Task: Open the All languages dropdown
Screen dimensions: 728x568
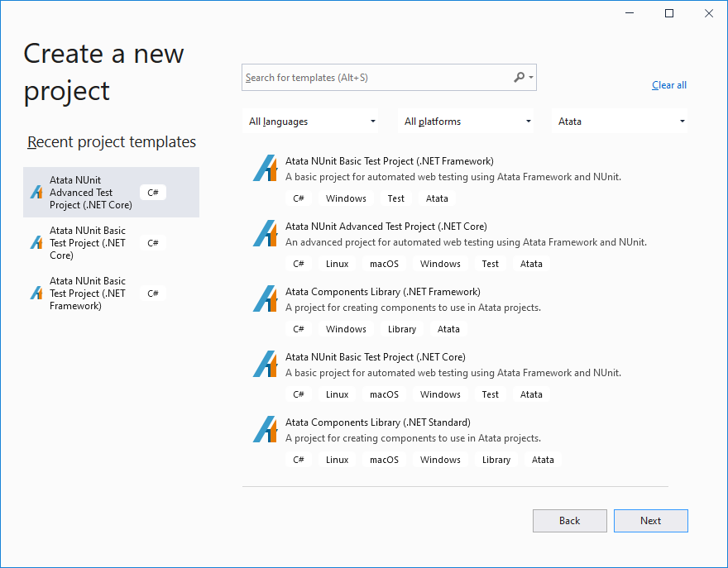Action: tap(310, 121)
